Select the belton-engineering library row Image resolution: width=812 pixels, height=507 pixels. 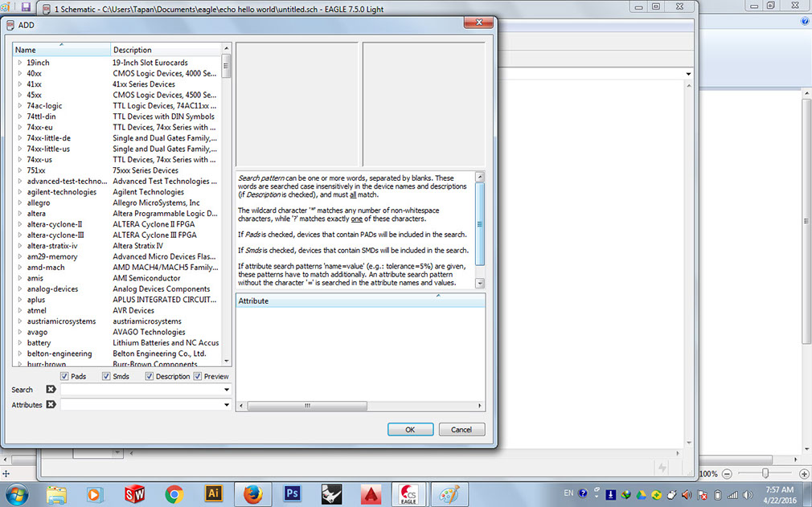pyautogui.click(x=117, y=354)
